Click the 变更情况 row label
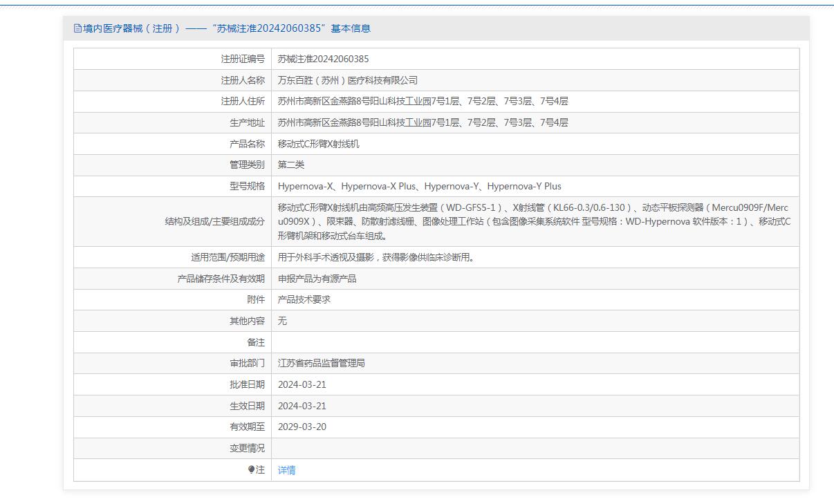Screen dimensions: 834x504 coord(247,448)
